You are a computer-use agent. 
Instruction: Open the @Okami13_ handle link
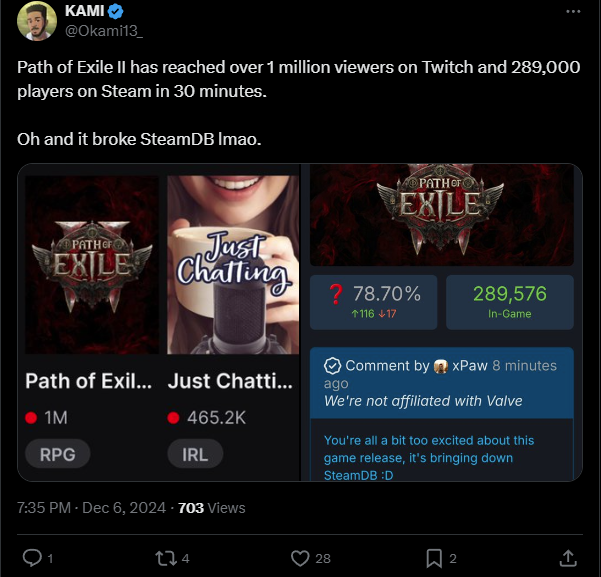pos(105,31)
